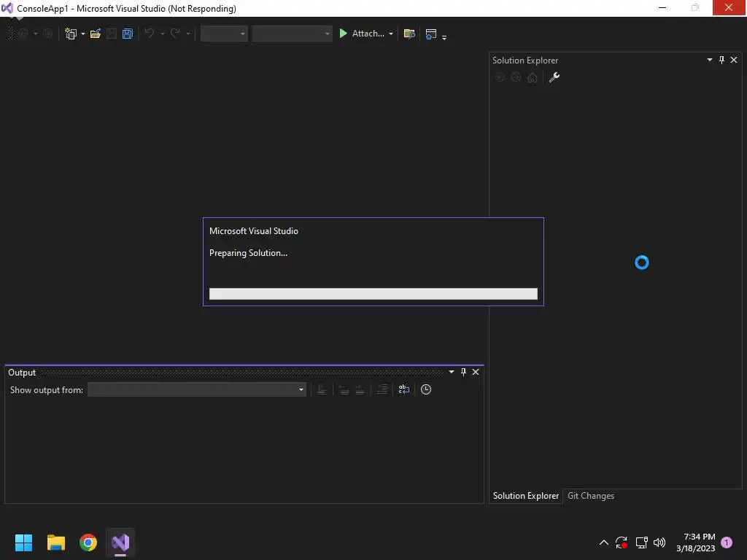The width and height of the screenshot is (747, 560).
Task: Show hidden system tray icons
Action: (603, 542)
